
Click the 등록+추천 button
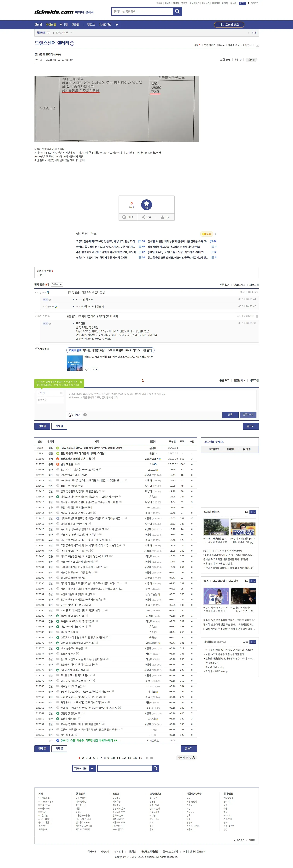(248, 415)
